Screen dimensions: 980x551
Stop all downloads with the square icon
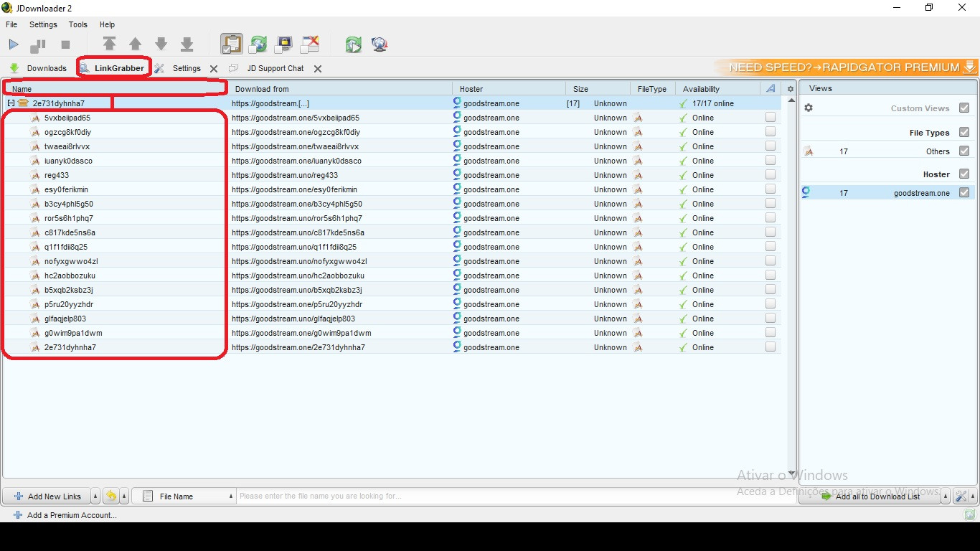tap(65, 44)
